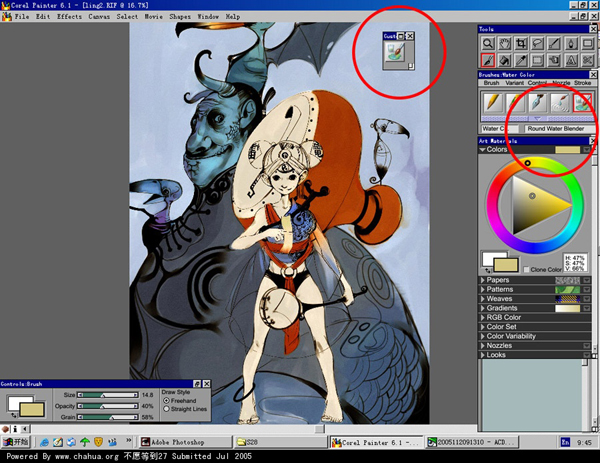Click the watercolor brush in Custom palette
Image resolution: width=600 pixels, height=463 pixels.
[x=394, y=52]
